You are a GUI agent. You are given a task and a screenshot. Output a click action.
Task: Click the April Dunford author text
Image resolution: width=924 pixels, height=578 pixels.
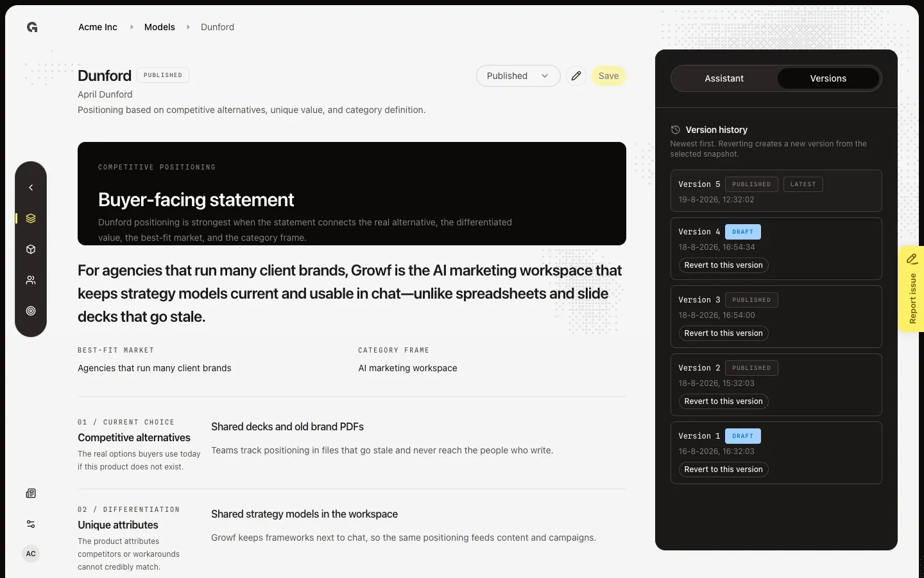[x=105, y=94]
